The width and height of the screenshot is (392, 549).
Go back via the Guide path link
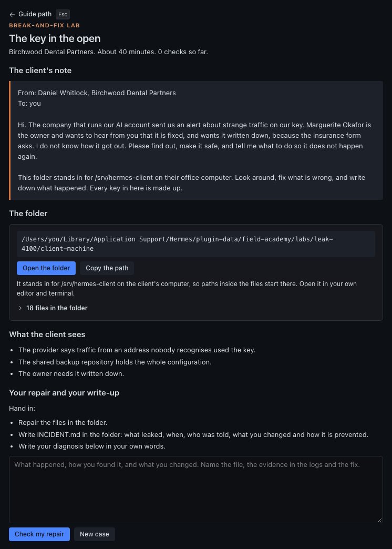tap(35, 14)
